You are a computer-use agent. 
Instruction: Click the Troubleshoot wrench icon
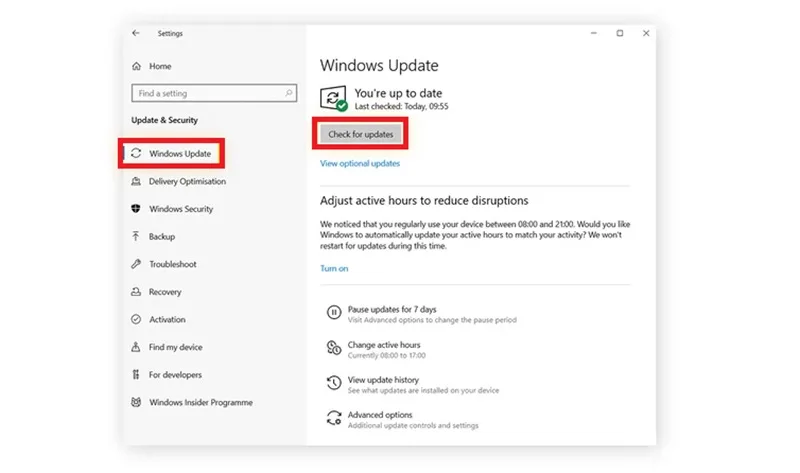[136, 264]
